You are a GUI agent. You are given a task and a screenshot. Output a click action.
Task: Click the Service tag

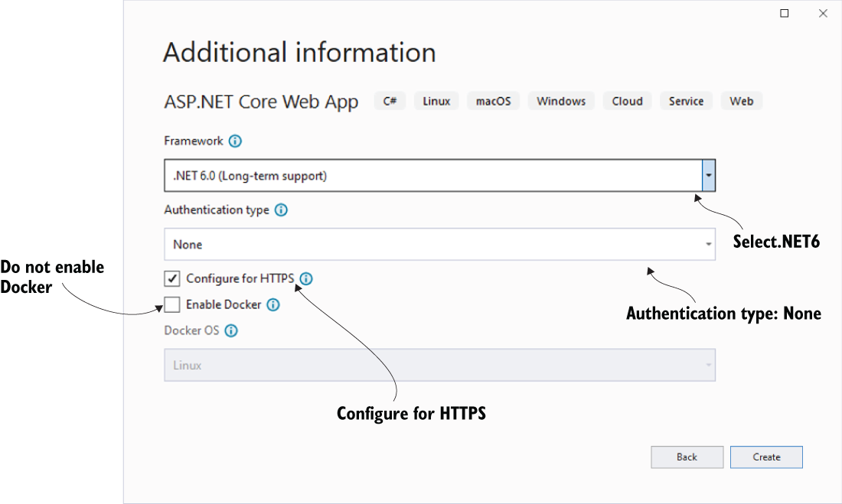(x=687, y=101)
